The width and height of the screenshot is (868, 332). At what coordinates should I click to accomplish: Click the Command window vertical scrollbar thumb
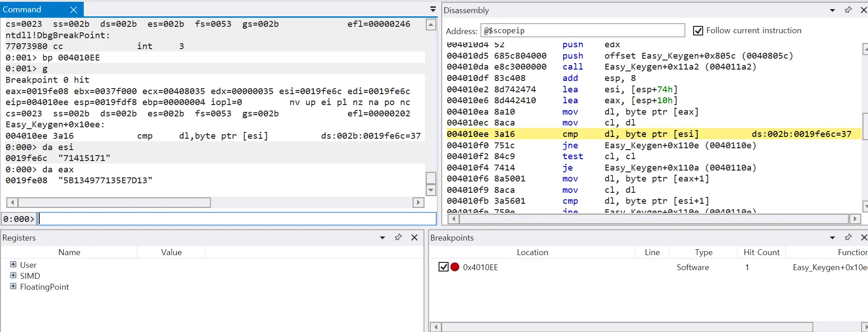point(431,178)
